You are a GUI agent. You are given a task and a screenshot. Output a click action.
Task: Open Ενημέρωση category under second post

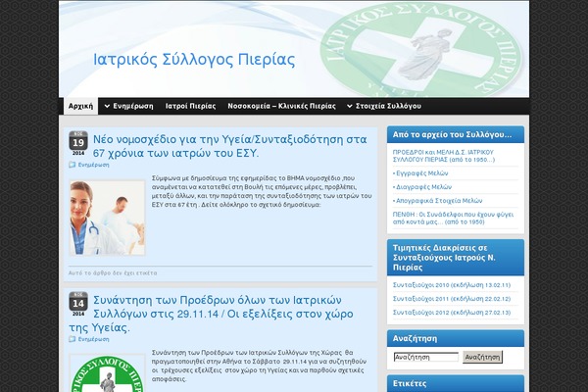93,339
